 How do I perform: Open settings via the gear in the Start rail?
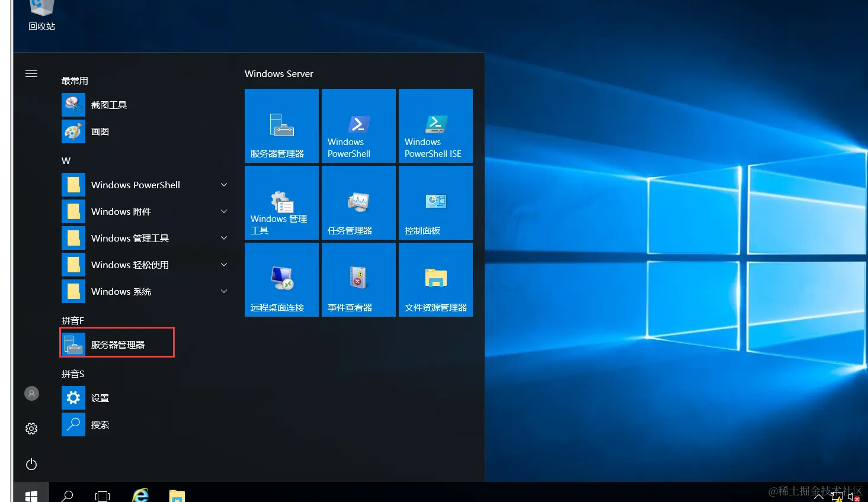pyautogui.click(x=31, y=429)
